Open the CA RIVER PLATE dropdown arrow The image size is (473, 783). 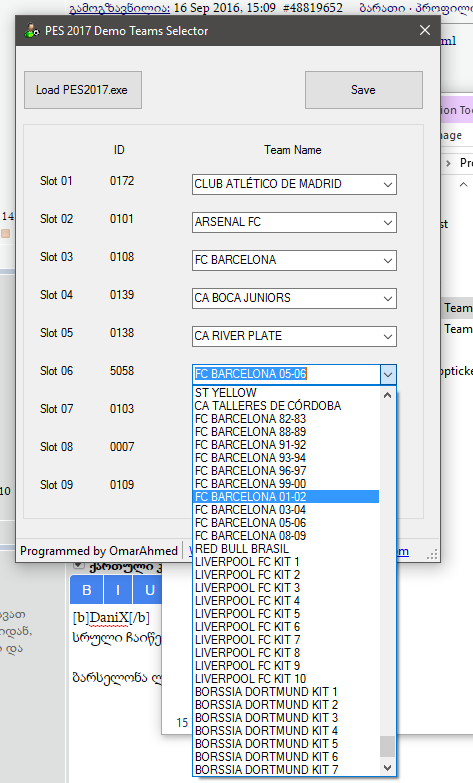(x=388, y=336)
